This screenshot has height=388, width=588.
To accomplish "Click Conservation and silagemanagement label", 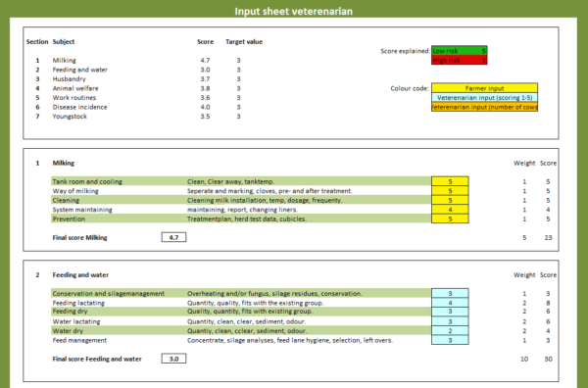I will pyautogui.click(x=109, y=294).
